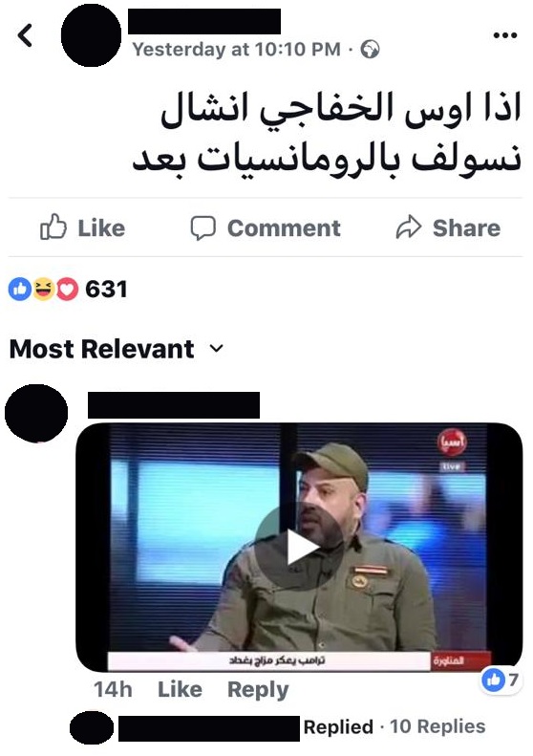533x756 pixels.
Task: View the 631 reactions count
Action: (106, 290)
